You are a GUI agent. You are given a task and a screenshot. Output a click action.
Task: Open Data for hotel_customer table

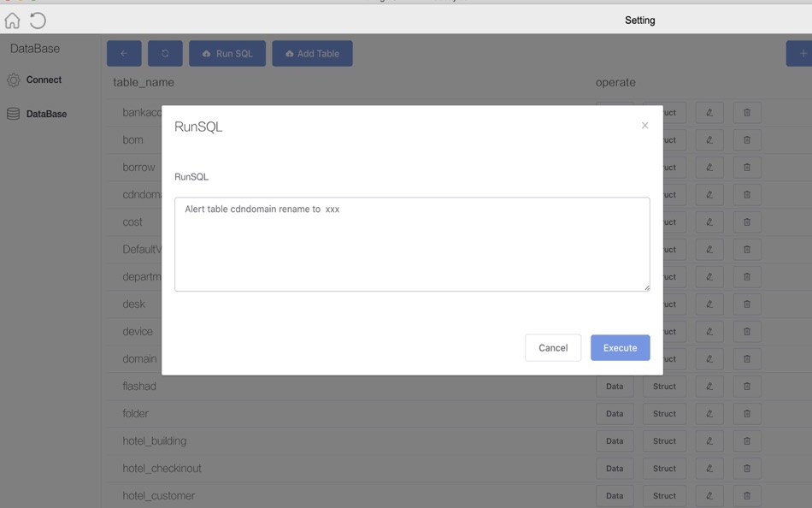[x=615, y=496]
